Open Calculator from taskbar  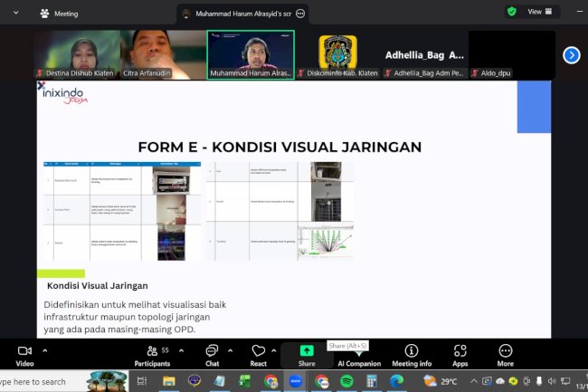pos(372,381)
